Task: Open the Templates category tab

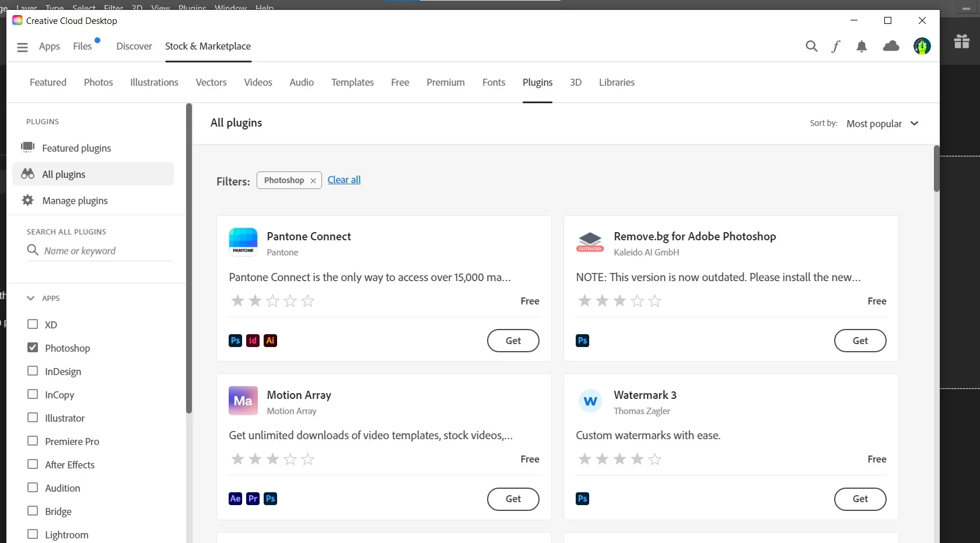Action: 352,82
